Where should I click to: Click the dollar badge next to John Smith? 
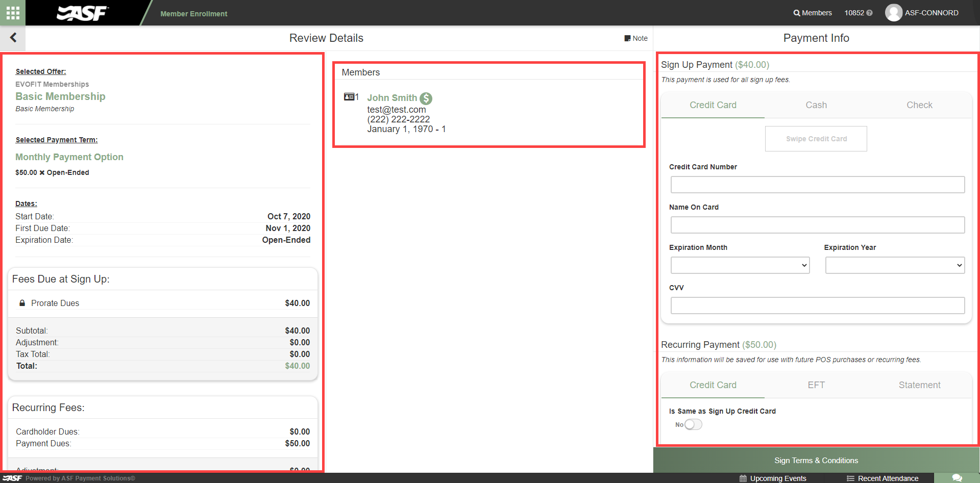coord(426,98)
